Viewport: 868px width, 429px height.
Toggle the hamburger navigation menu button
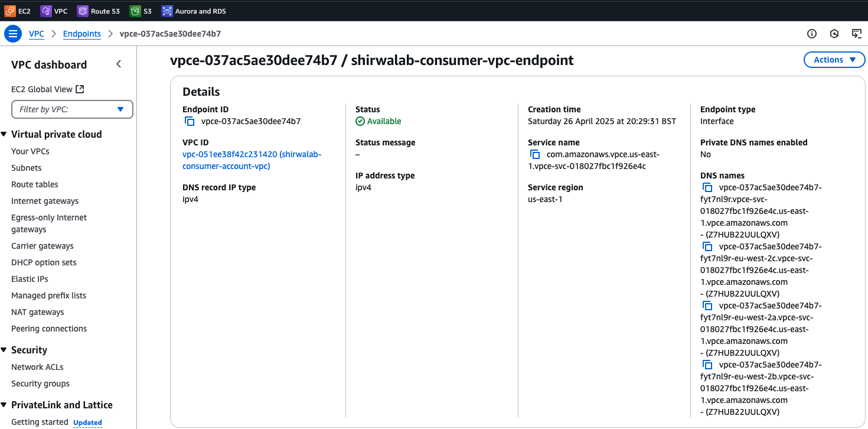pos(13,34)
